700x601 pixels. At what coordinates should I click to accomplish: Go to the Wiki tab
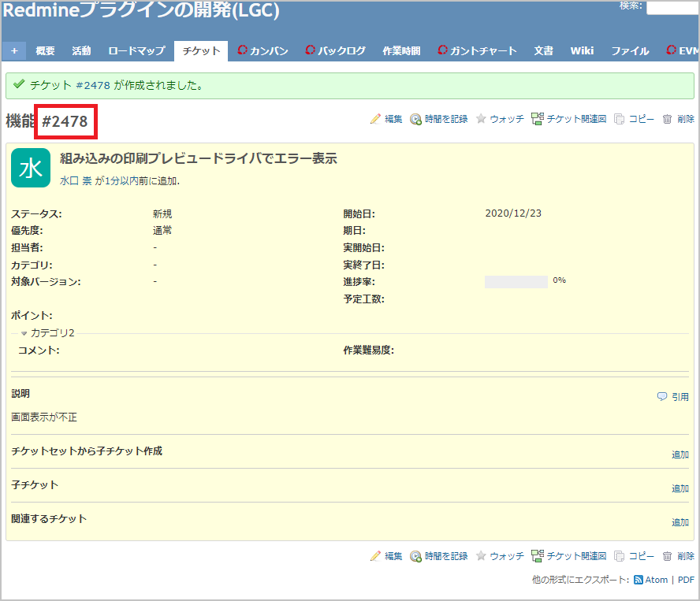582,50
